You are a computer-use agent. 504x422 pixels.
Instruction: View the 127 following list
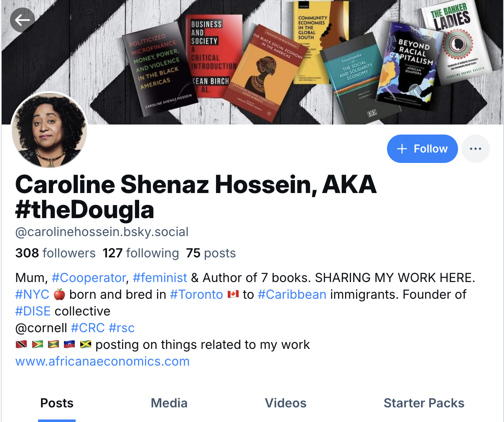point(141,253)
